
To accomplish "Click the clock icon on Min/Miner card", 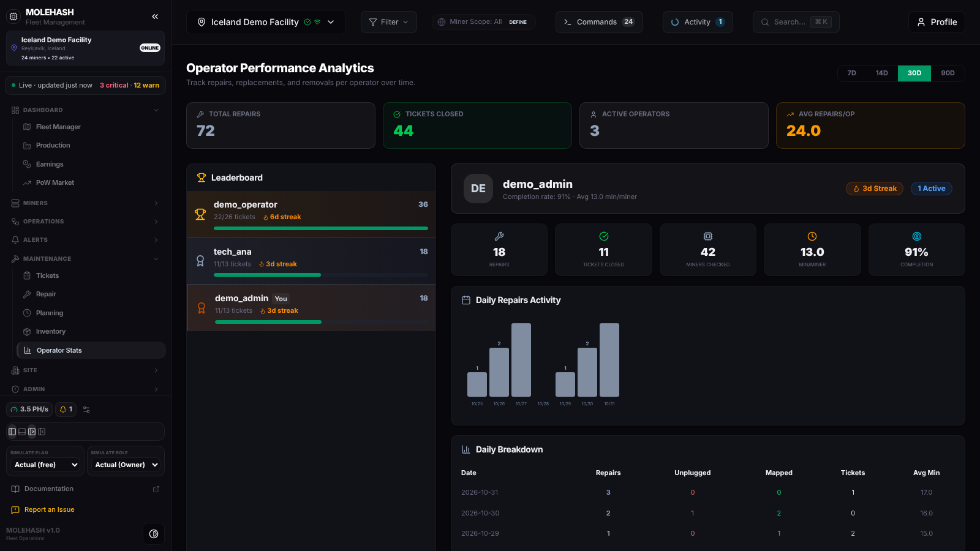I will 812,236.
